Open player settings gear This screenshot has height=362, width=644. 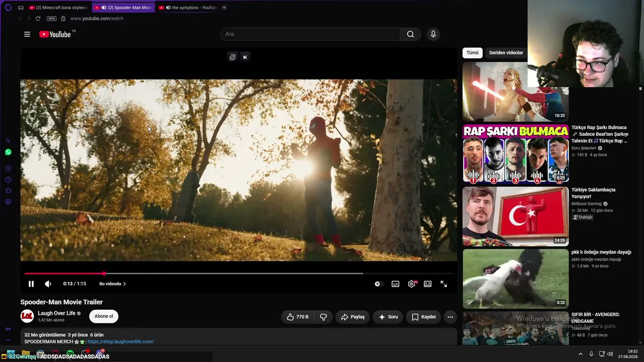412,284
